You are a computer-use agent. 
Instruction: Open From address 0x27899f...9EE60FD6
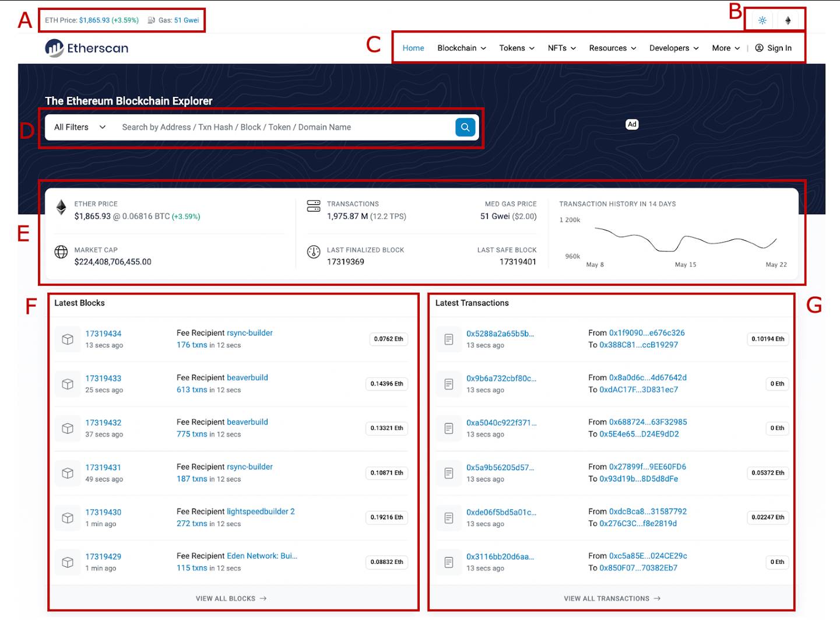coord(648,467)
